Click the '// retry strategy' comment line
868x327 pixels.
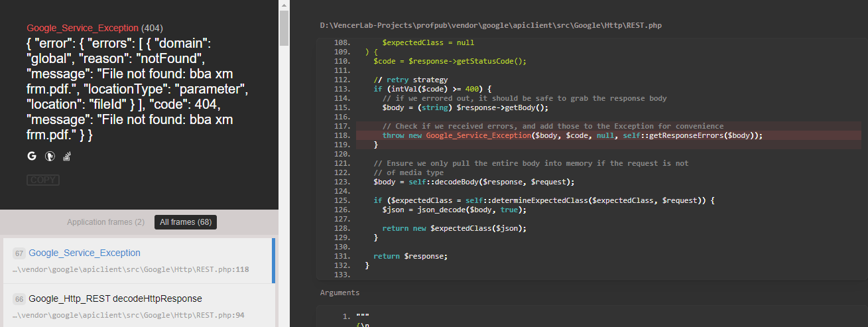(410, 80)
